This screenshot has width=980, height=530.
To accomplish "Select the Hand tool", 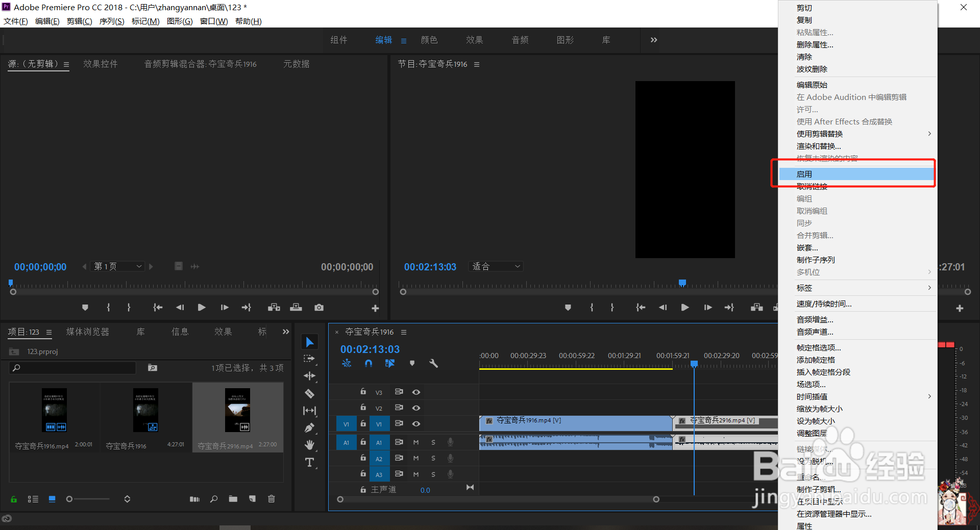I will click(309, 445).
